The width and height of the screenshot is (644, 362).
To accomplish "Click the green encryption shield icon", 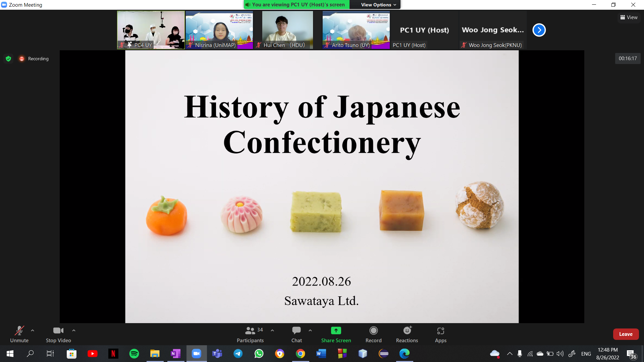I will [x=8, y=59].
